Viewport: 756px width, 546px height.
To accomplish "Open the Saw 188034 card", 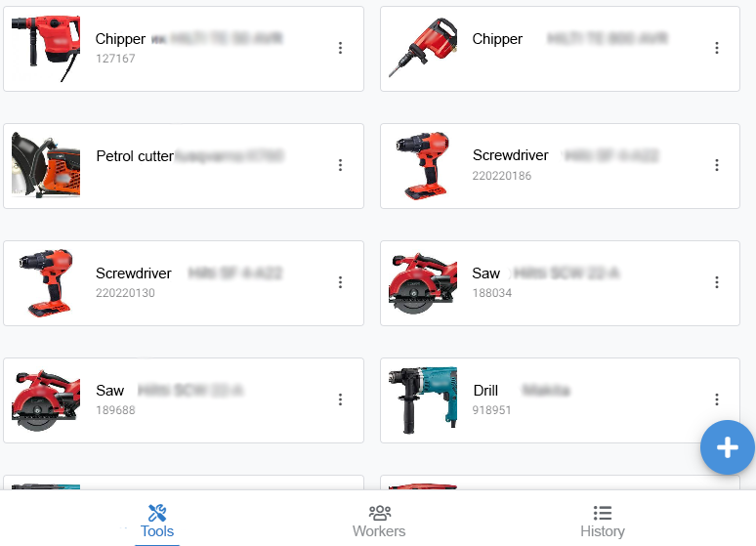I will coord(560,283).
